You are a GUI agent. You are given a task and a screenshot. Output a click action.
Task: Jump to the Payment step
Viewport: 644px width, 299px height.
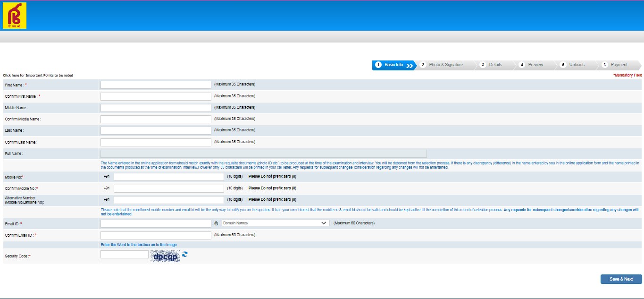[619, 65]
